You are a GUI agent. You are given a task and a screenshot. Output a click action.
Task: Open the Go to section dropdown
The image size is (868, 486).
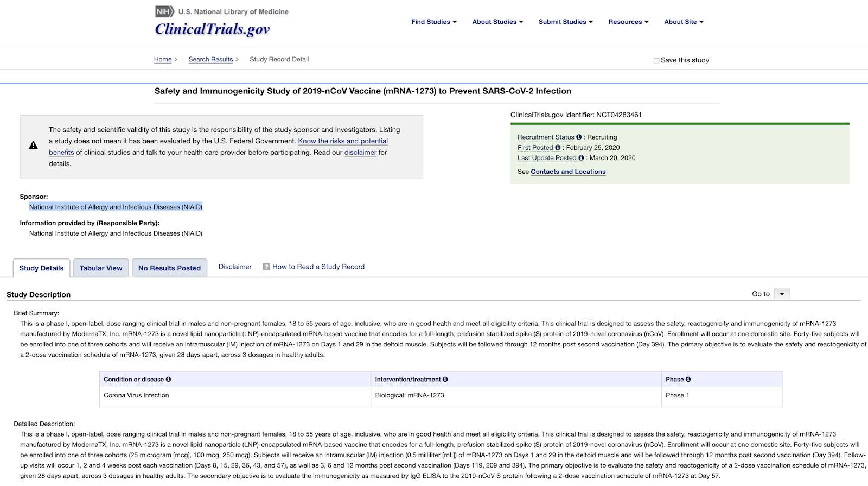pyautogui.click(x=782, y=294)
